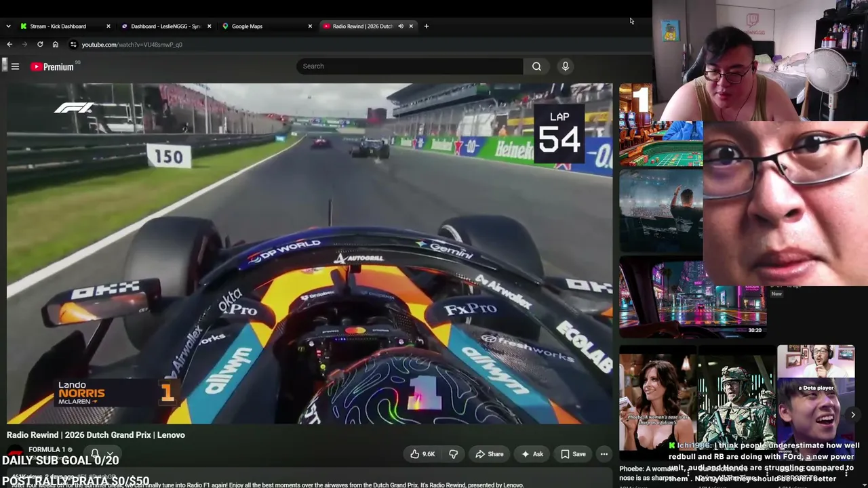This screenshot has width=868, height=488.
Task: Open more actions three-dot menu
Action: [604, 454]
